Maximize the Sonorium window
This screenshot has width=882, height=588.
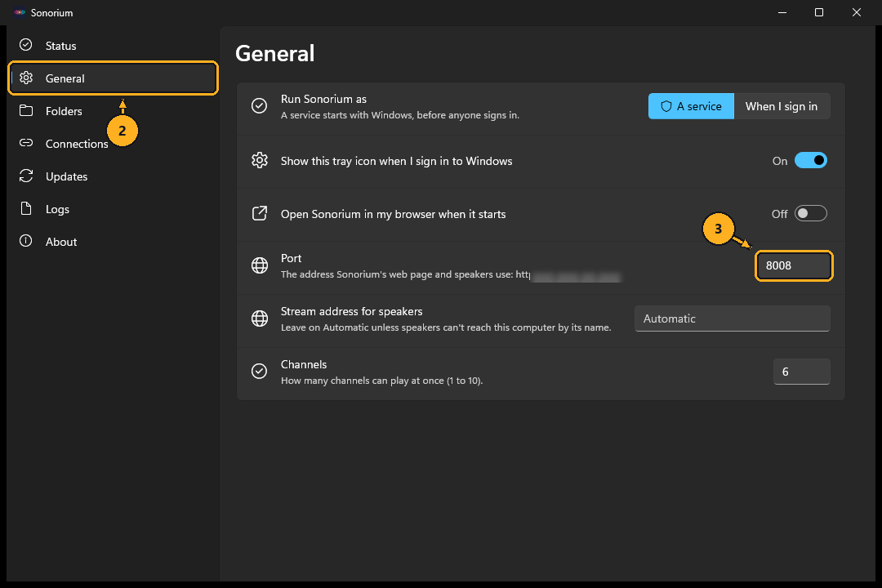819,12
